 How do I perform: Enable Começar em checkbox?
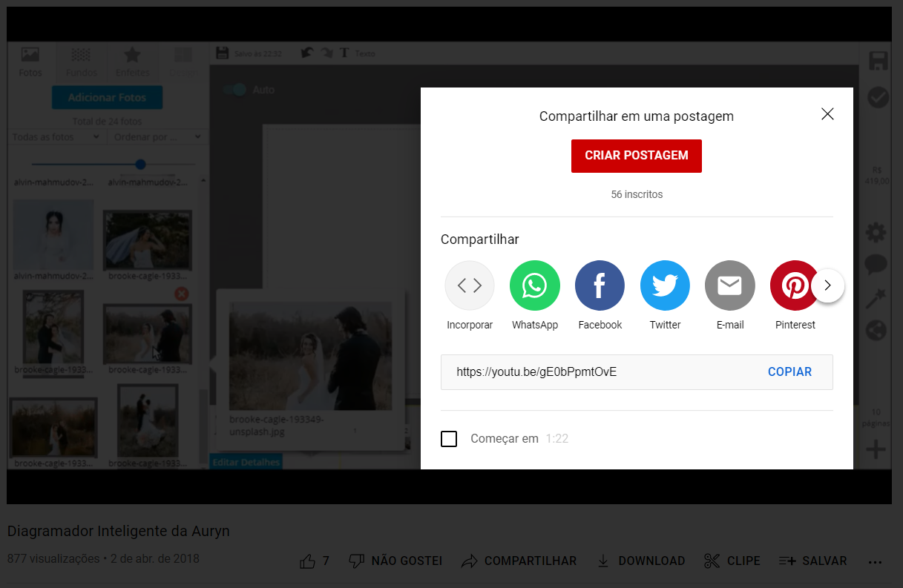pos(449,439)
